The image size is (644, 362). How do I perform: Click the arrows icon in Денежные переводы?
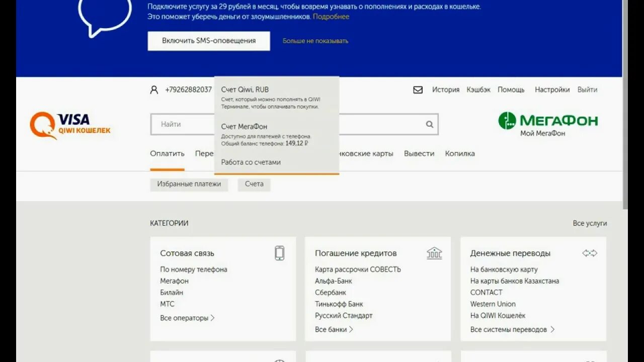click(590, 253)
